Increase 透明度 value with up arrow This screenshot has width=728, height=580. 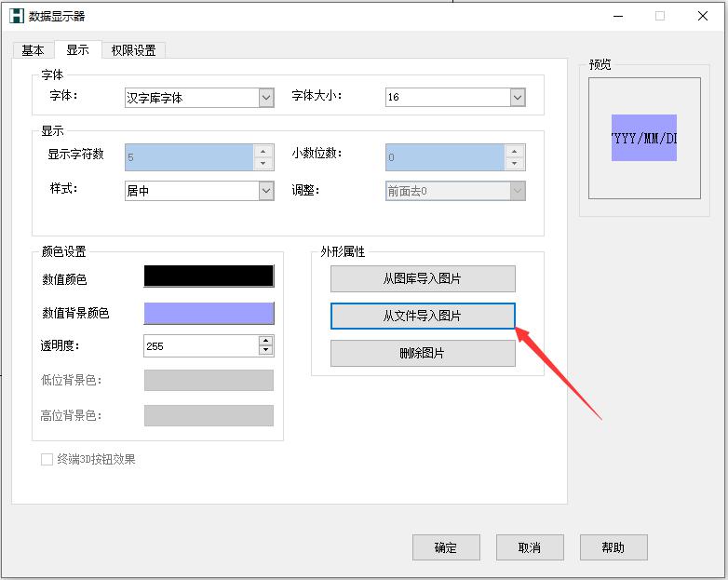(x=266, y=341)
